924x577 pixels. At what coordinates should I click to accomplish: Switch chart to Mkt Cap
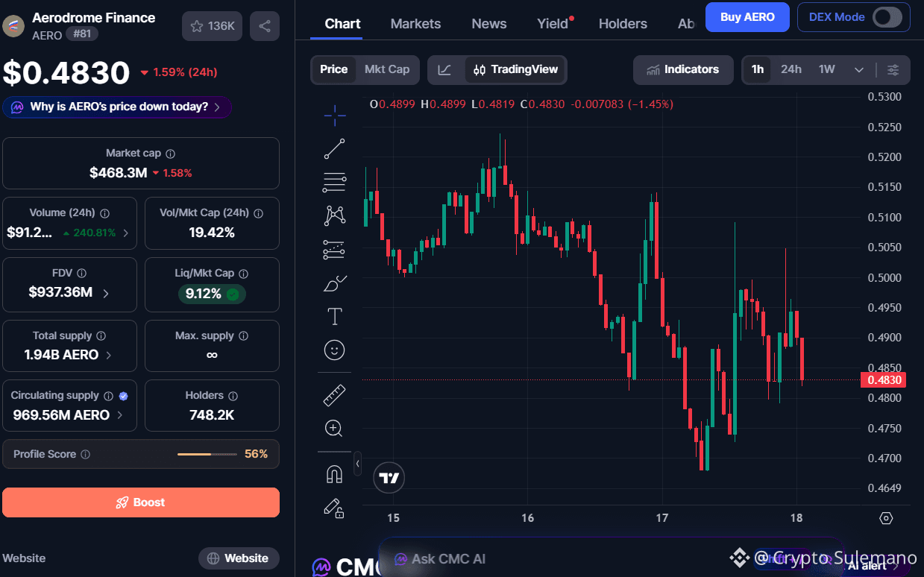pos(387,69)
